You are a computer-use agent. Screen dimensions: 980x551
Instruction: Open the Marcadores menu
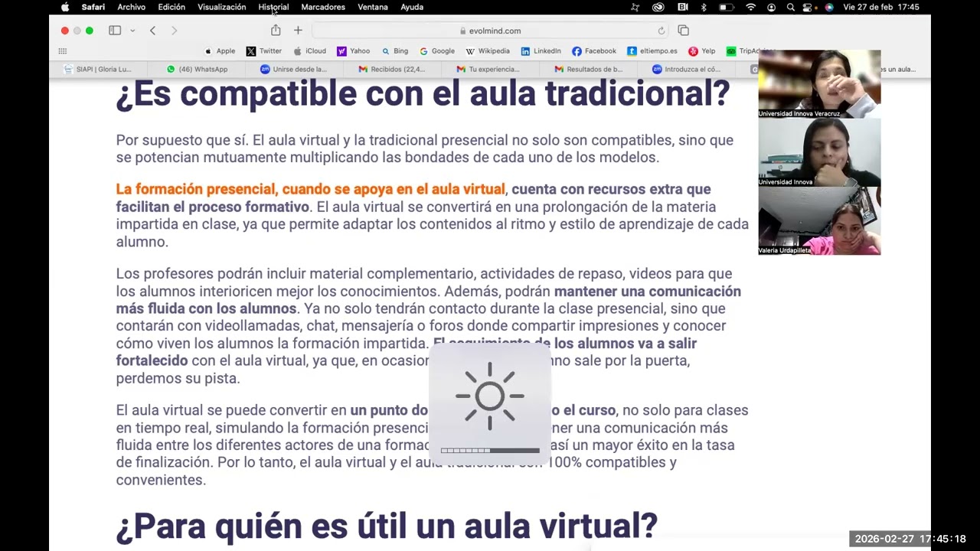(323, 7)
